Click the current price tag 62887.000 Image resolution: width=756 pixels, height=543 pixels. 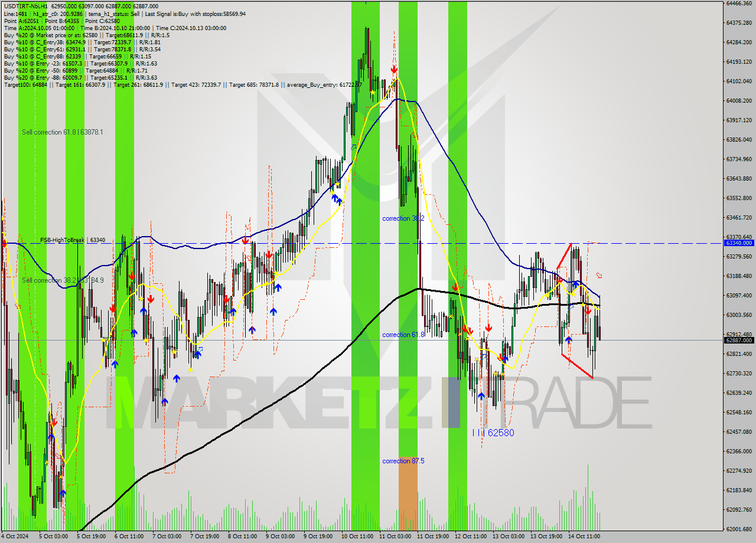coord(738,340)
